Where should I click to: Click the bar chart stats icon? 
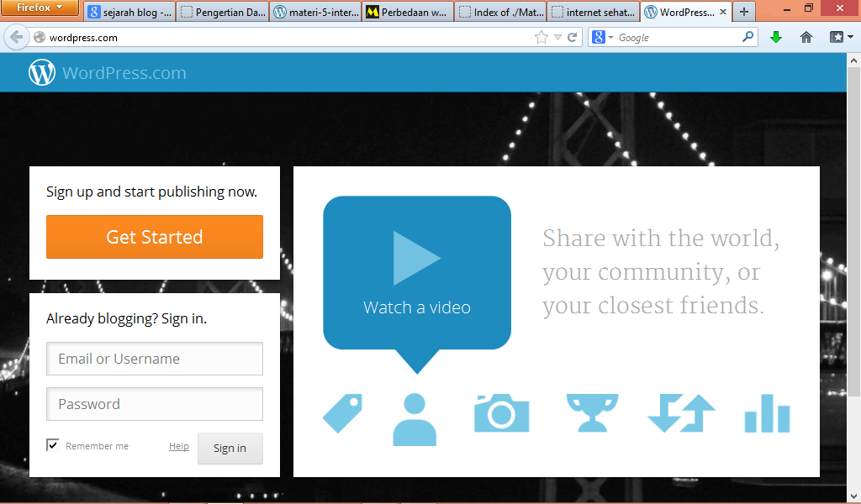tap(767, 413)
